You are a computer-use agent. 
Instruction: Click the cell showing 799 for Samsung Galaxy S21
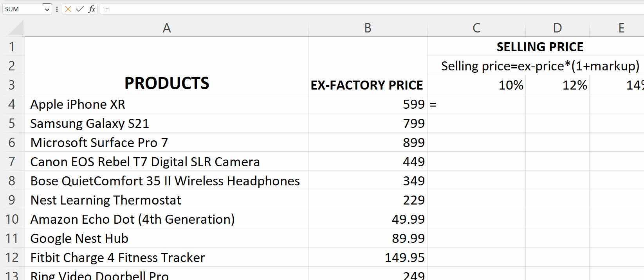click(367, 123)
